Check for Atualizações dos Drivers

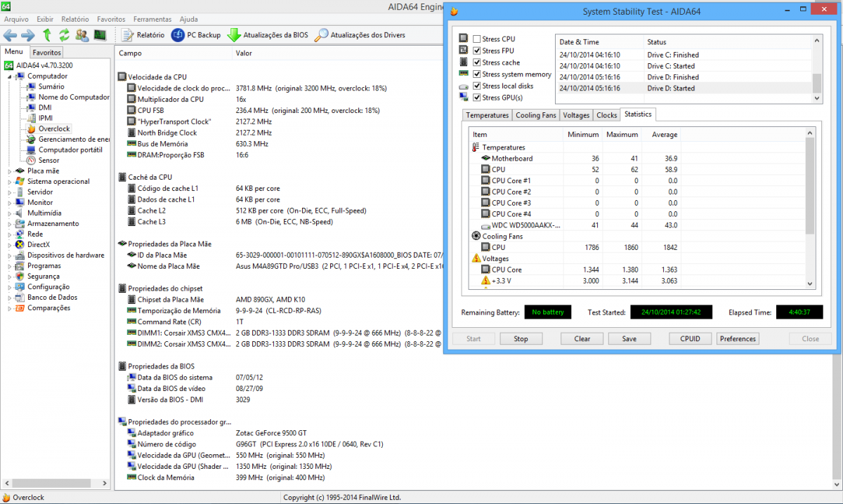[x=360, y=35]
